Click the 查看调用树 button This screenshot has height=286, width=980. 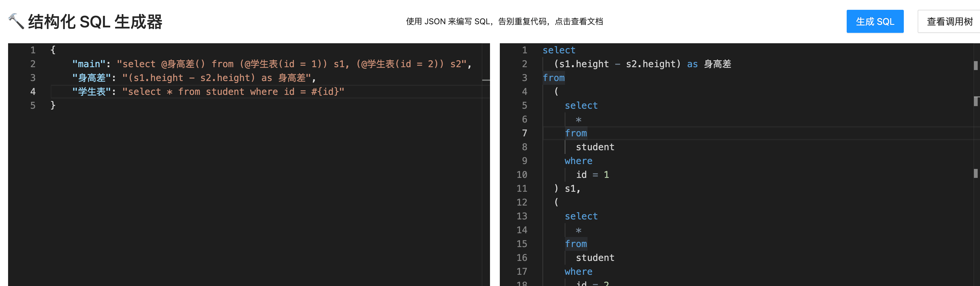949,22
